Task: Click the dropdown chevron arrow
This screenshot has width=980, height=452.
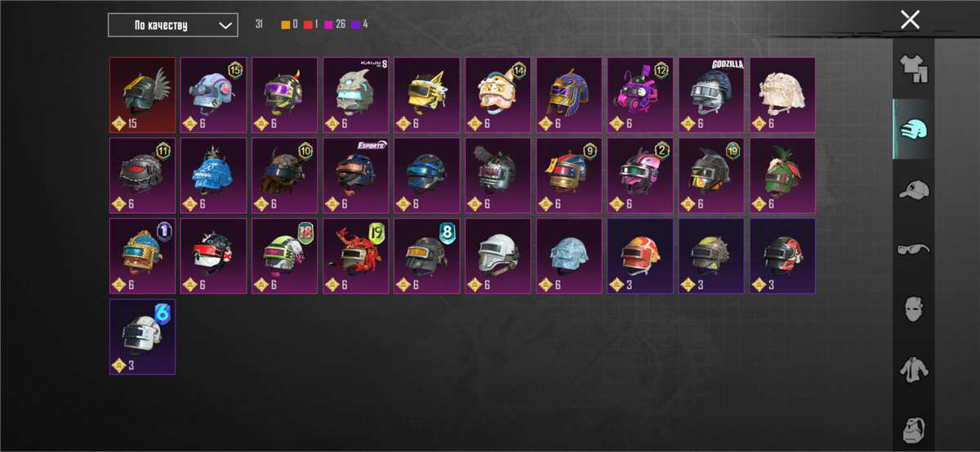Action: coord(225,25)
